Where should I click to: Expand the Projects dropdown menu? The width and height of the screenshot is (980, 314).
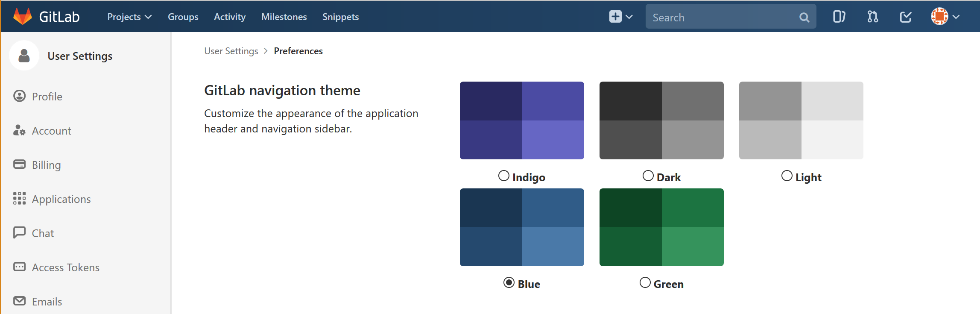[129, 17]
